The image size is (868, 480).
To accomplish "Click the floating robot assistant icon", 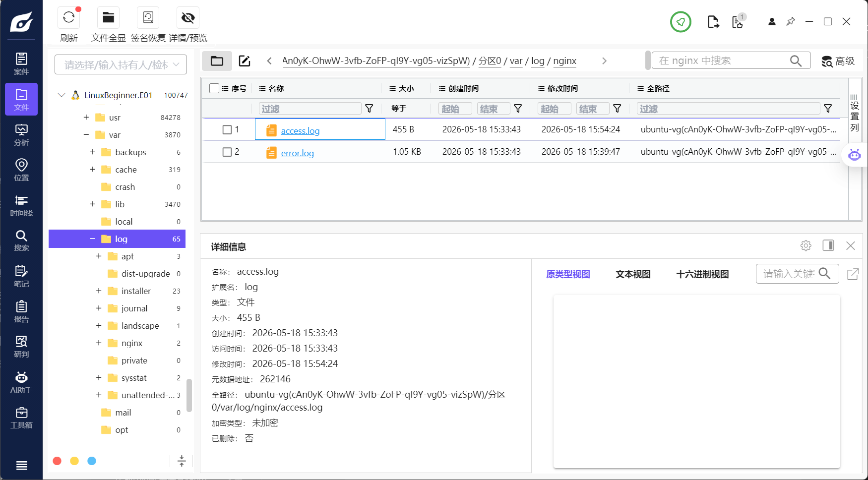I will [854, 155].
